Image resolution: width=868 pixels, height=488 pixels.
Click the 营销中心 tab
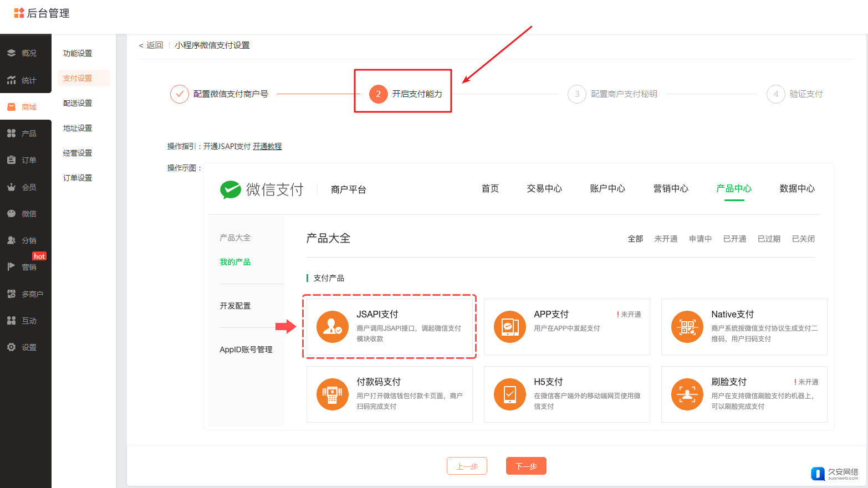671,188
